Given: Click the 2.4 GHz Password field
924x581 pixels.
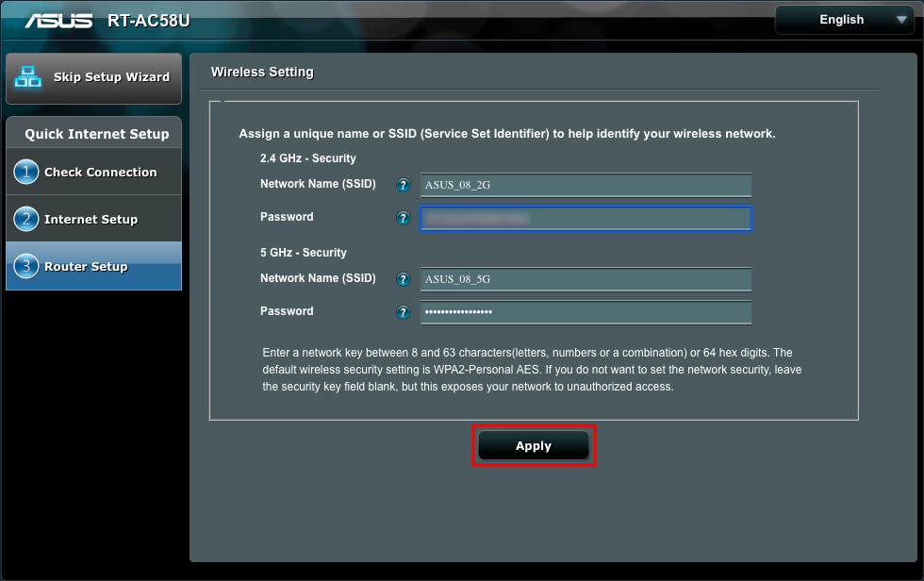Looking at the screenshot, I should click(586, 219).
